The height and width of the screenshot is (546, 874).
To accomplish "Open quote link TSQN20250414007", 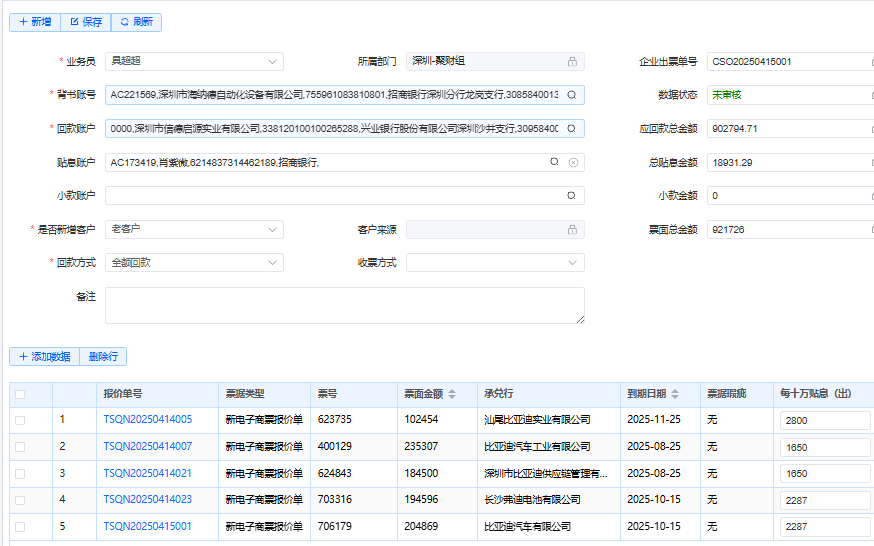I will (x=148, y=446).
